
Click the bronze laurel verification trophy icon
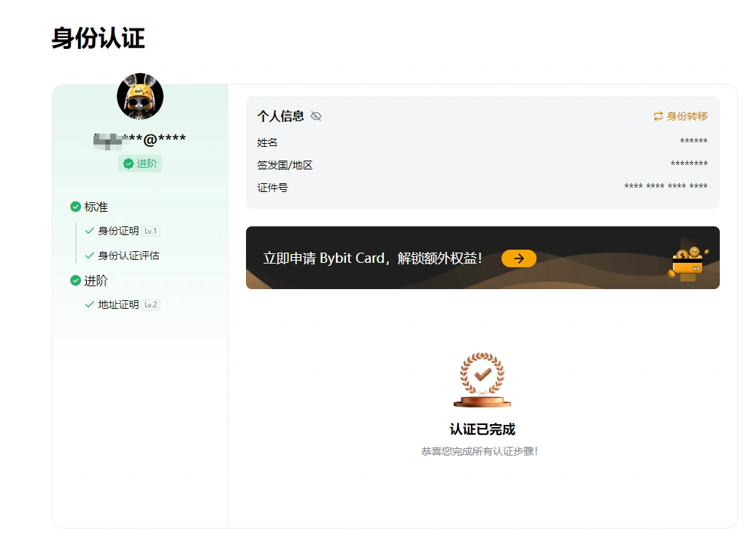click(483, 380)
